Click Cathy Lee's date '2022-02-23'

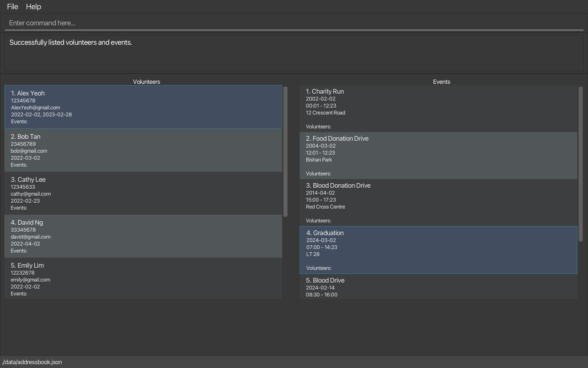(25, 201)
